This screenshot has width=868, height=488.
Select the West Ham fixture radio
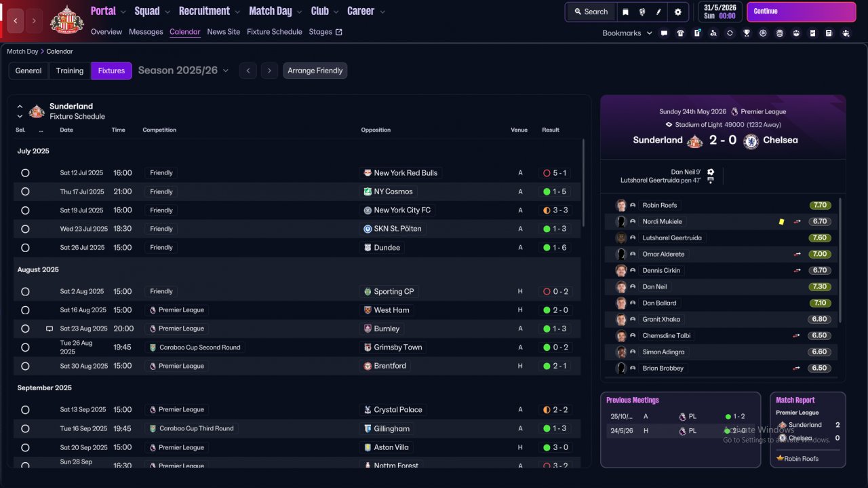(x=25, y=310)
